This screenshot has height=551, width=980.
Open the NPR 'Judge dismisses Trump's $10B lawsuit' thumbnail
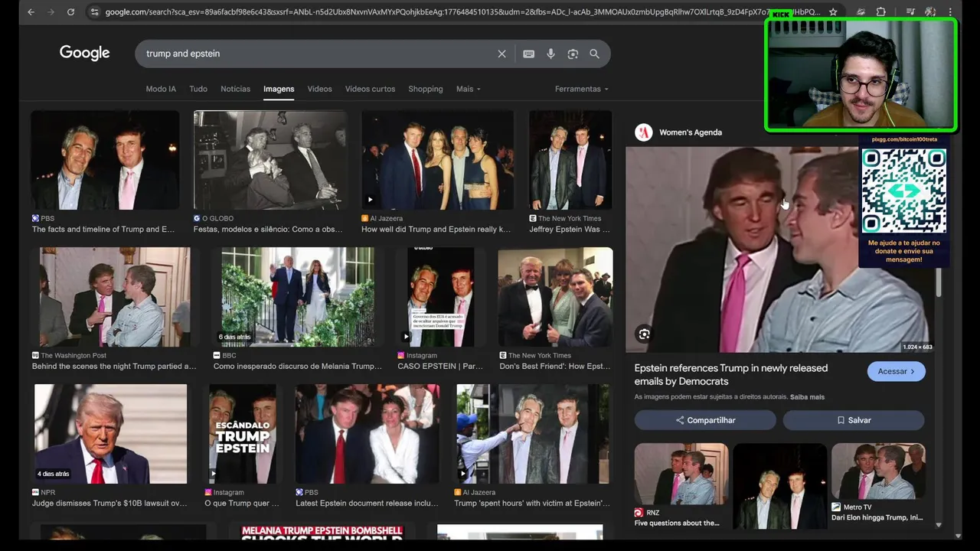(x=111, y=434)
